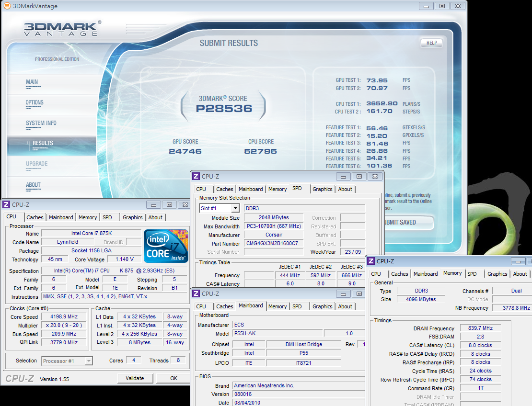Switch to Mainboard tab in processor CPU-Z window
The image size is (532, 406).
click(x=61, y=217)
